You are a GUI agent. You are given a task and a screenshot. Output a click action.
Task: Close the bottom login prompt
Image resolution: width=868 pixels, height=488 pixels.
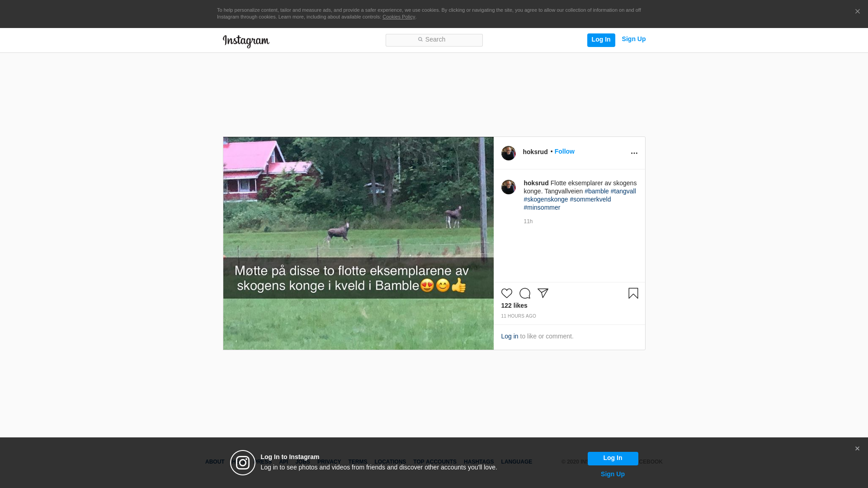tap(857, 449)
